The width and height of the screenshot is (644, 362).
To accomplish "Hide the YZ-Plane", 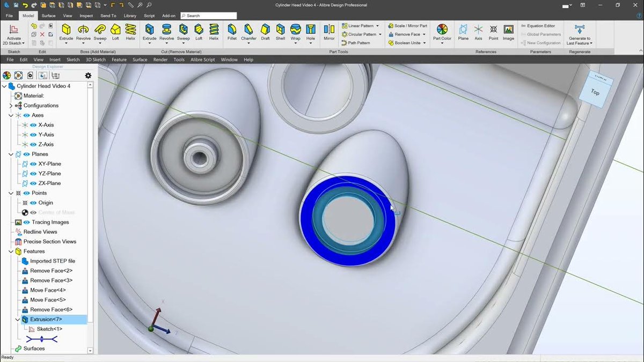I will 33,173.
